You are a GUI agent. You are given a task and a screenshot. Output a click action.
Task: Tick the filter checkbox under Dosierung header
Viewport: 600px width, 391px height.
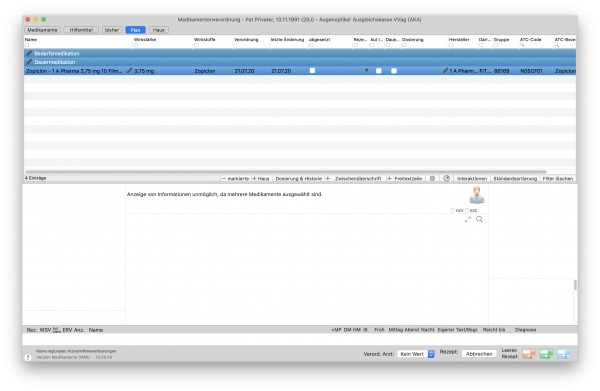pyautogui.click(x=404, y=45)
